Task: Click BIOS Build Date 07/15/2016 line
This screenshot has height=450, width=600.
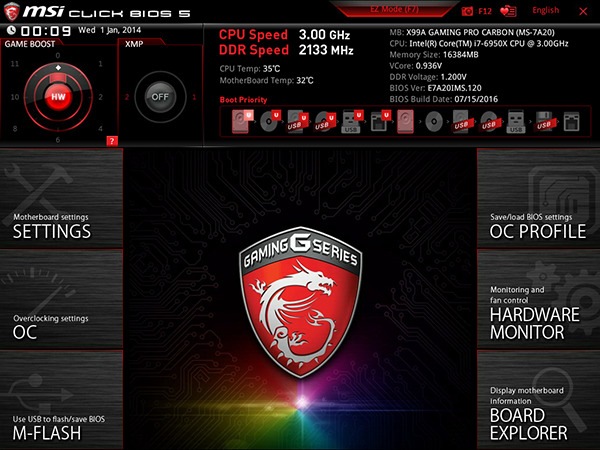Action: tap(443, 99)
